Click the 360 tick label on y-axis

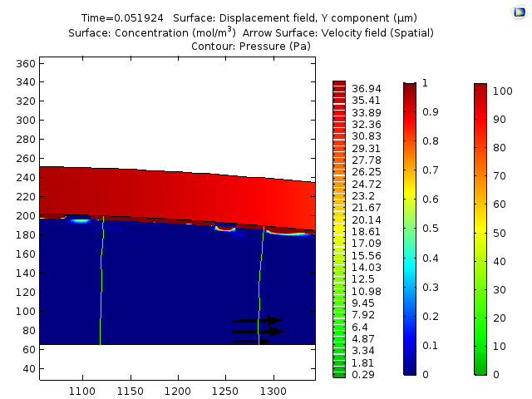pyautogui.click(x=26, y=63)
